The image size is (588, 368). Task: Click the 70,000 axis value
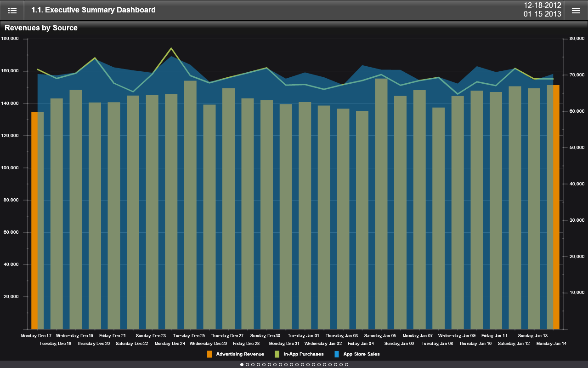(577, 75)
